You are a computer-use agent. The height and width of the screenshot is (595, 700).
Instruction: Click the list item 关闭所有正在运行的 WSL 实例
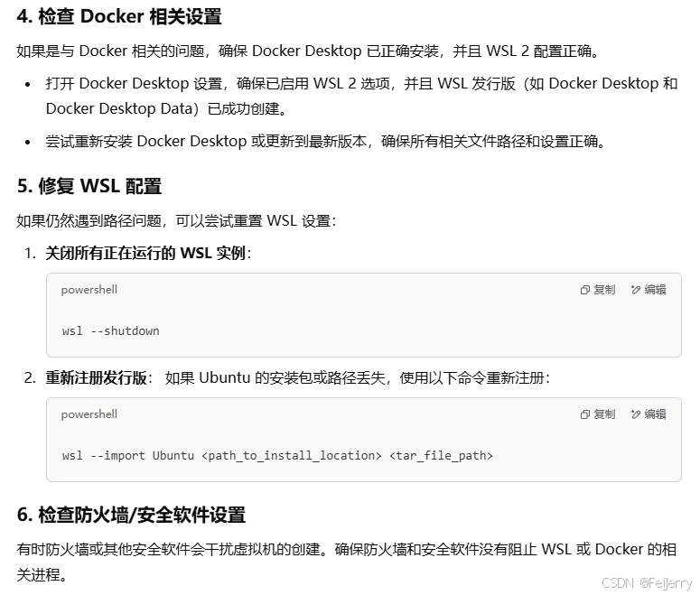(x=148, y=254)
